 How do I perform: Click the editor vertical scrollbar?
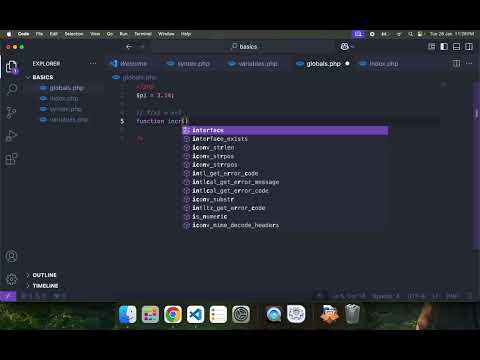click(476, 167)
